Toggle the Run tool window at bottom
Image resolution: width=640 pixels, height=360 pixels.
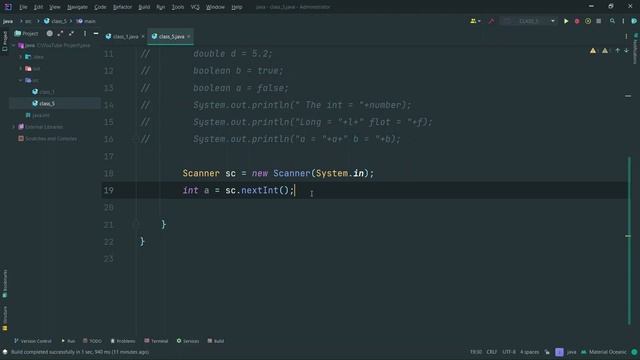[68, 341]
